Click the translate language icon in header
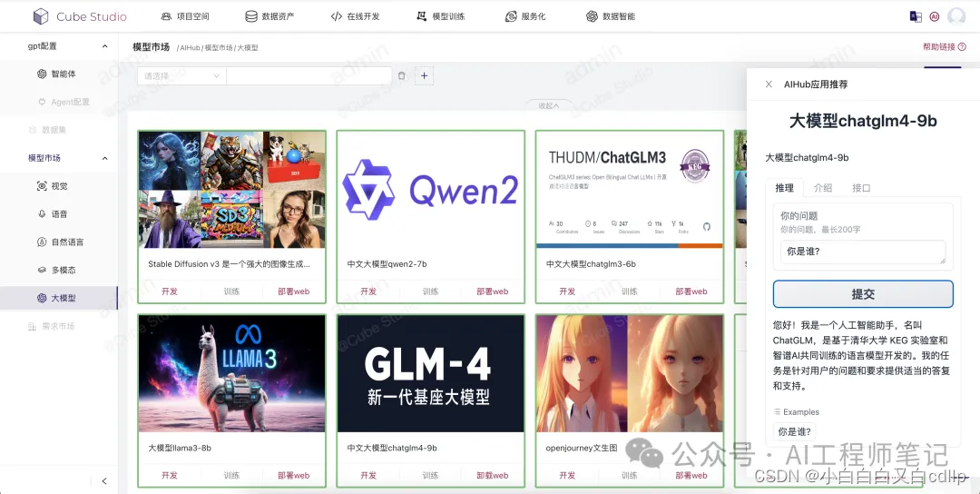Viewport: 980px width, 494px height. [916, 17]
